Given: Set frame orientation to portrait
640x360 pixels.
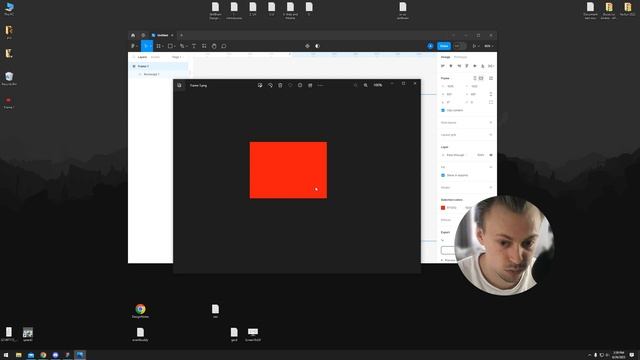Looking at the screenshot, I should tap(475, 78).
